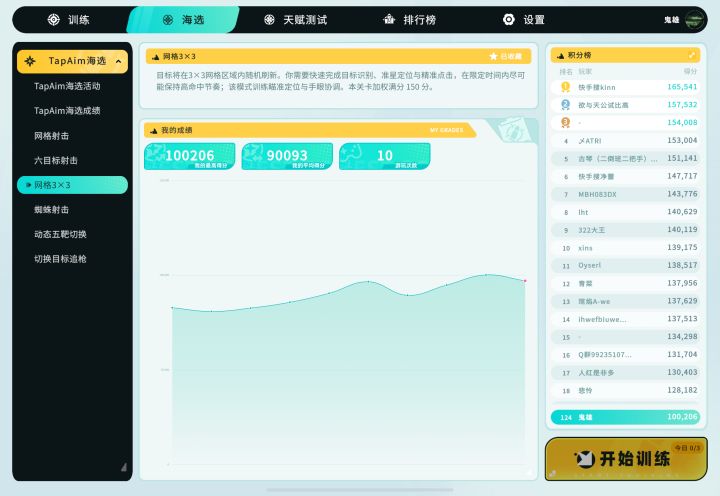Click the user avatar in top bar
The image size is (720, 496).
tap(694, 20)
